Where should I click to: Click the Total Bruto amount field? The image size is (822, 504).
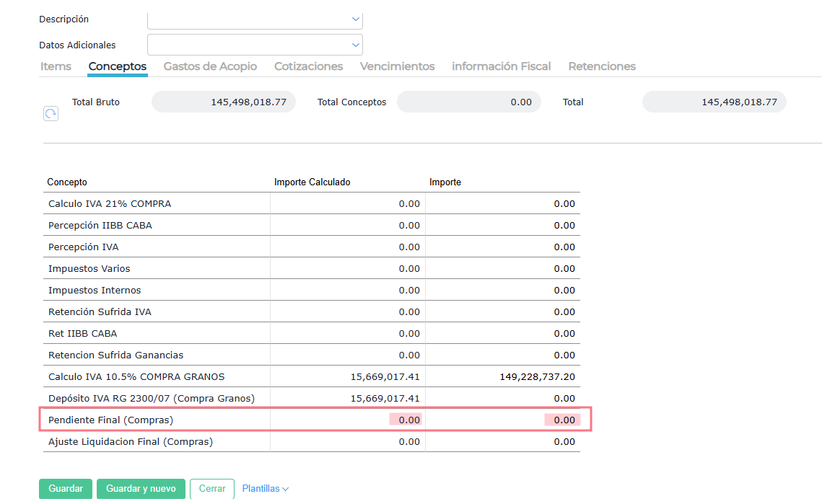pyautogui.click(x=224, y=102)
